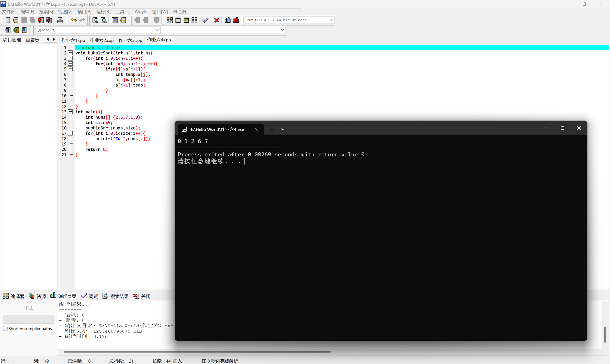Click the Rebuild All icon
The height and width of the screenshot is (364, 610).
194,20
